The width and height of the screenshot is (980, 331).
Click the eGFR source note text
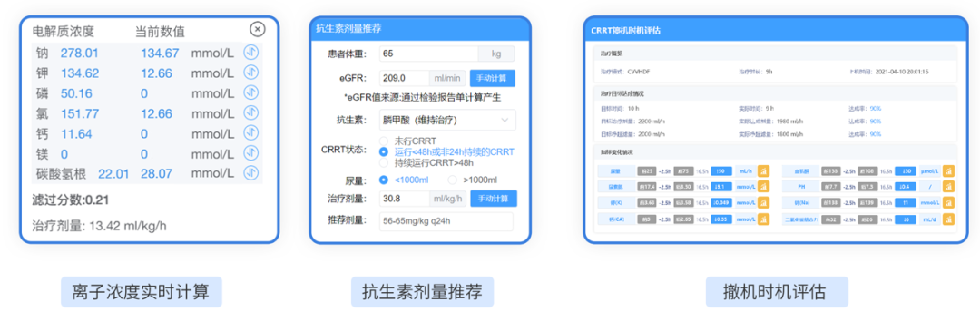[x=422, y=98]
